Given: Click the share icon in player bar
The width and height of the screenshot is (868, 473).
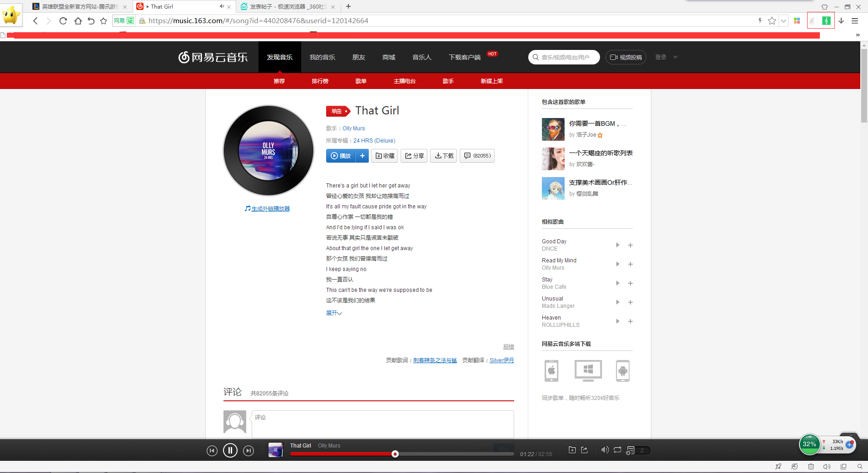Looking at the screenshot, I should (x=585, y=450).
